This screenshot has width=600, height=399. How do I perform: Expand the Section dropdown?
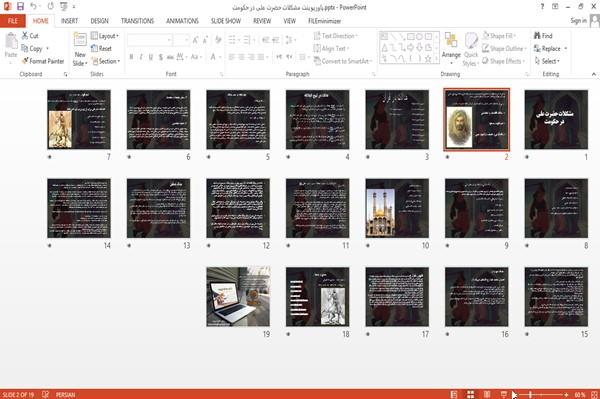pyautogui.click(x=106, y=61)
